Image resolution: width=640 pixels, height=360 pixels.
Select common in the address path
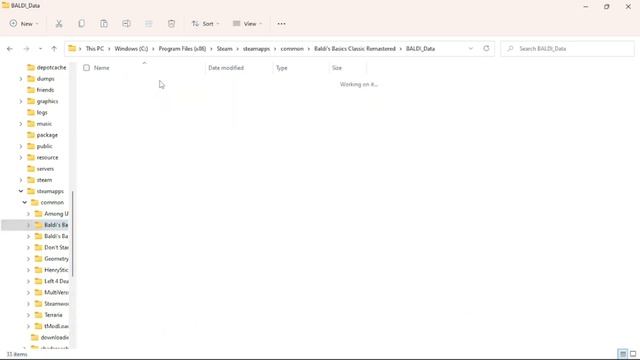pos(292,49)
